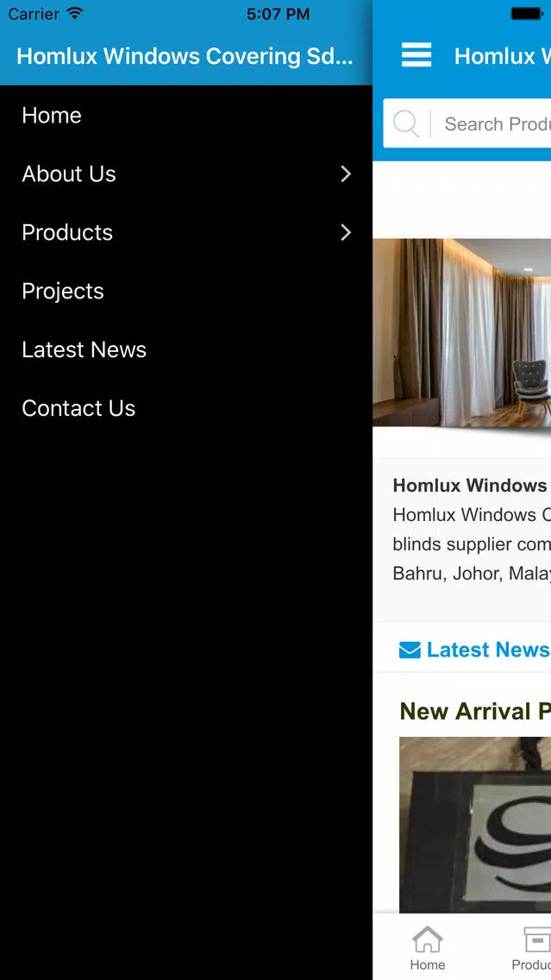This screenshot has height=980, width=551.
Task: Select Products menu entry
Action: (x=67, y=233)
